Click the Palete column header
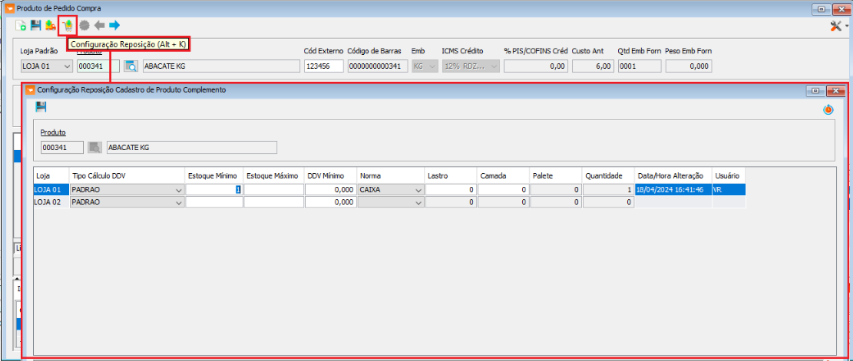 point(555,176)
